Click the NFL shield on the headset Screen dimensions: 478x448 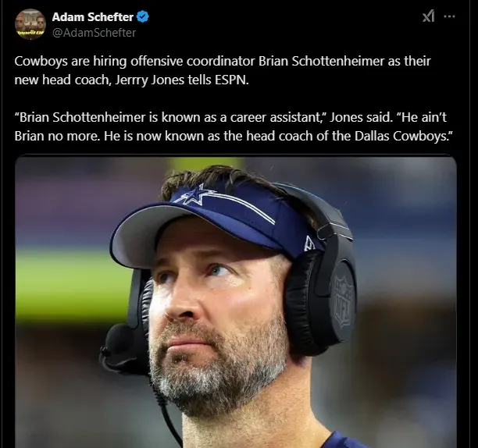[344, 301]
